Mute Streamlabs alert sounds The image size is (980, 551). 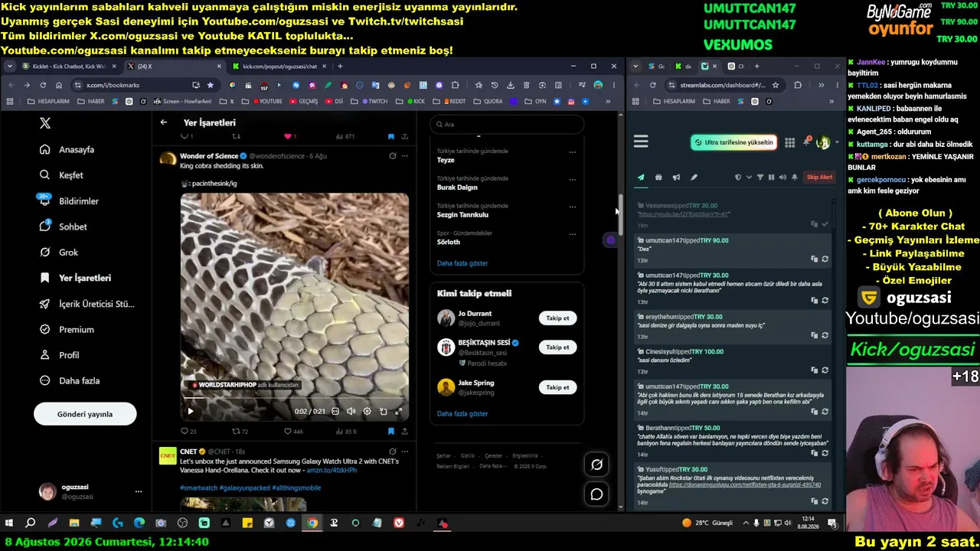pyautogui.click(x=782, y=178)
